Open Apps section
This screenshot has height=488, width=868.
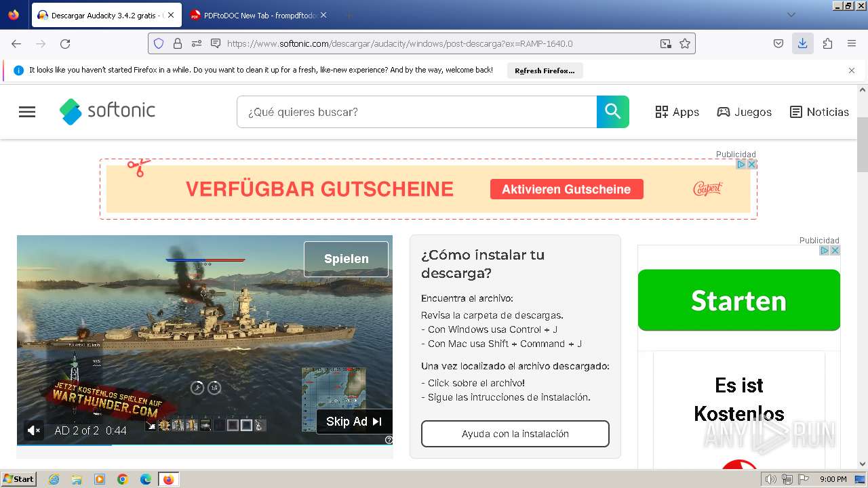(677, 112)
